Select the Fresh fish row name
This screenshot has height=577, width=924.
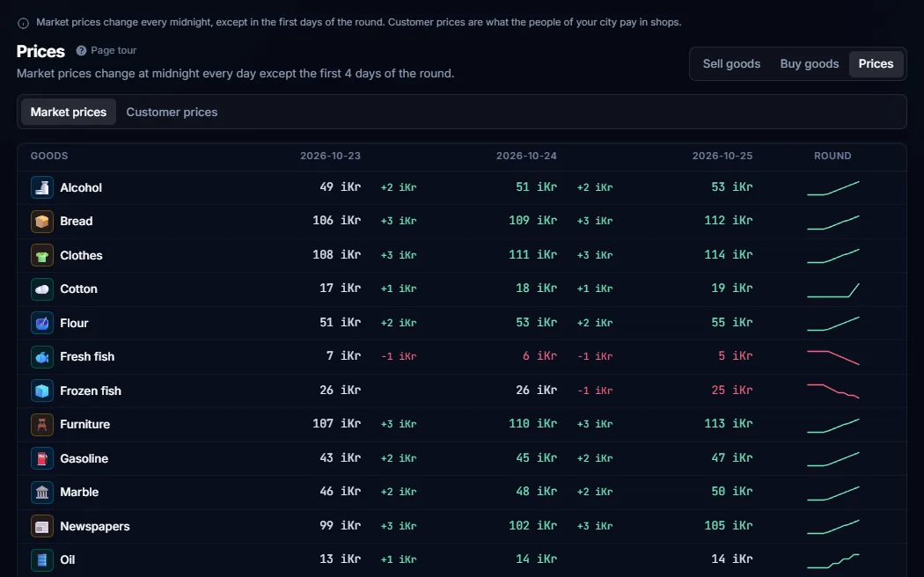87,357
